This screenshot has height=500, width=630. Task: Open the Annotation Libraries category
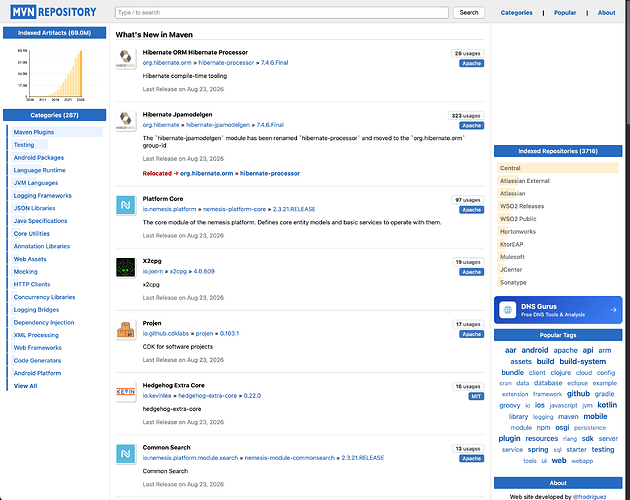tap(42, 246)
